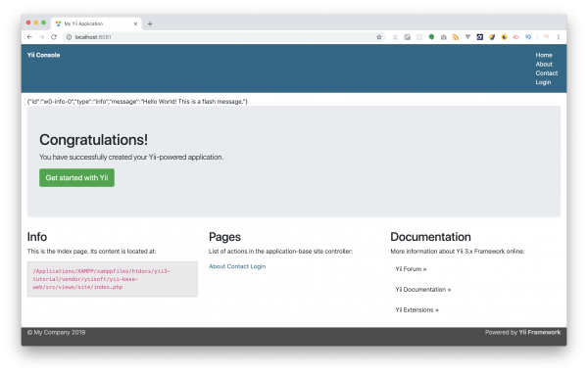Viewport: 588px width, 374px height.
Task: Open the IQ extension icon
Action: click(x=528, y=37)
